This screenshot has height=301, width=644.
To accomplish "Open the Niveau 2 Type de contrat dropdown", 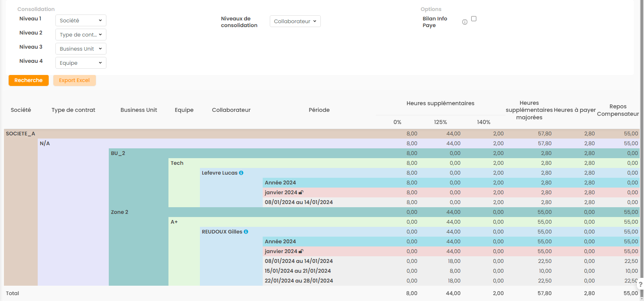I will pyautogui.click(x=80, y=35).
